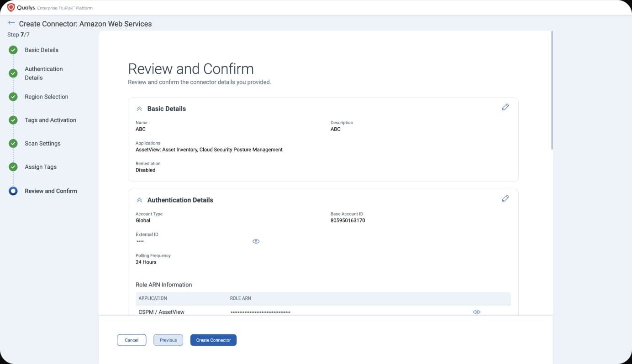
Task: Click the Role ARN Information heading
Action: point(164,285)
